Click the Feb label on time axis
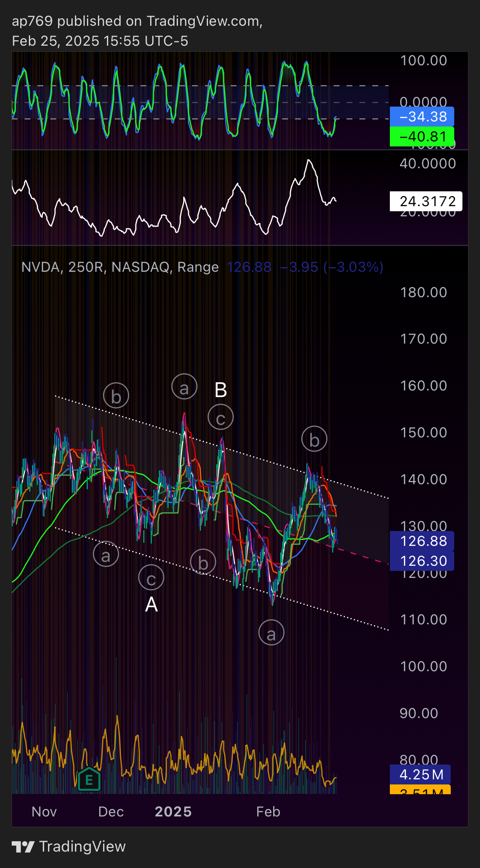Screen dimensions: 480x868 tap(268, 812)
